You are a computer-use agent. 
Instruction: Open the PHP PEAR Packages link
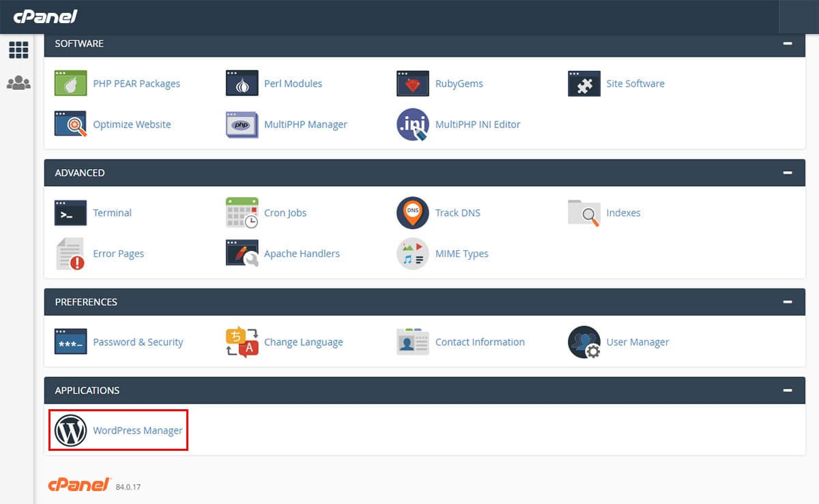pyautogui.click(x=136, y=84)
